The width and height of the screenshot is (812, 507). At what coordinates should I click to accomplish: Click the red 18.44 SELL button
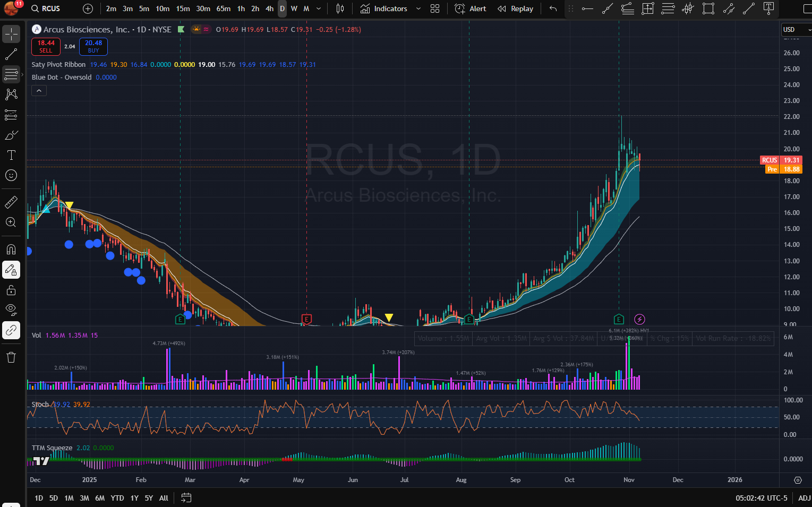(x=46, y=47)
